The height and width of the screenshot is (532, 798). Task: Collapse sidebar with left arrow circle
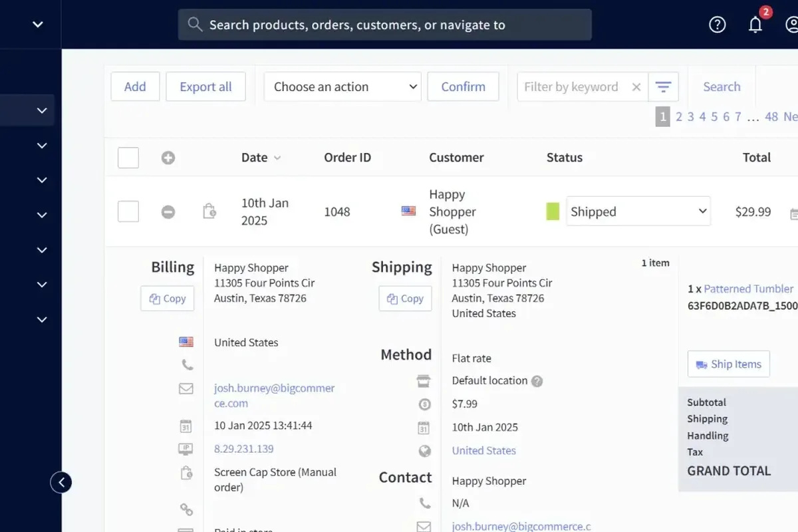61,482
